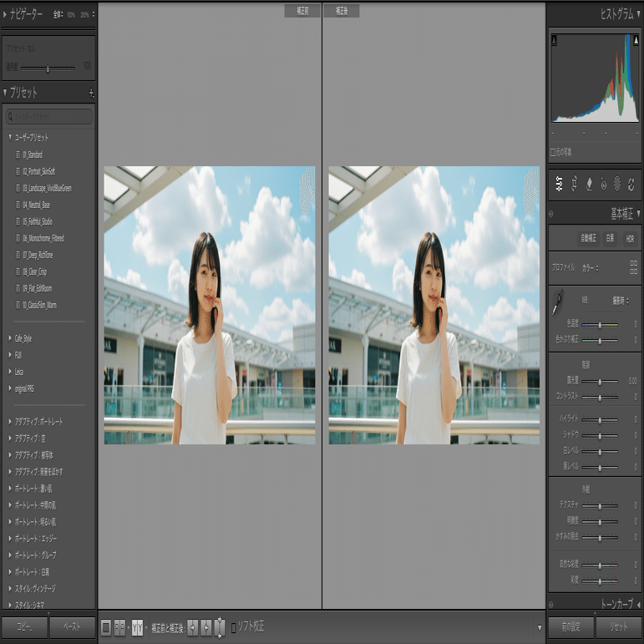The width and height of the screenshot is (644, 644).
Task: Open the navigator zoom level dropdown arrows
Action: (x=94, y=15)
